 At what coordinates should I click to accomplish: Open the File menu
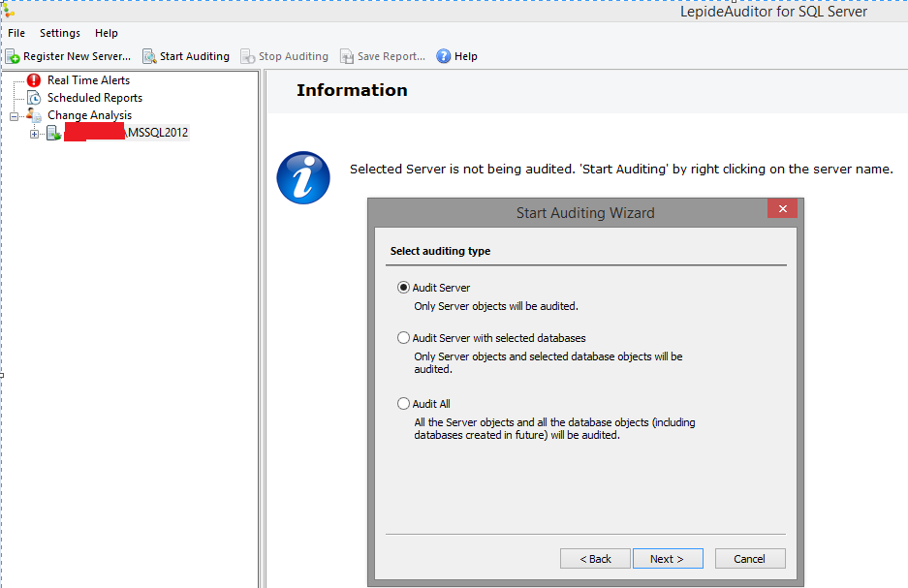click(x=16, y=33)
